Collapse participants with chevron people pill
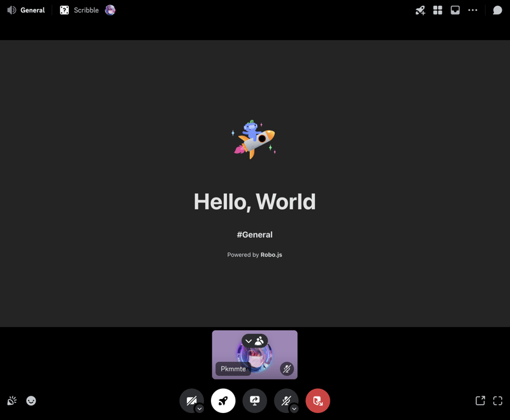 tap(254, 341)
